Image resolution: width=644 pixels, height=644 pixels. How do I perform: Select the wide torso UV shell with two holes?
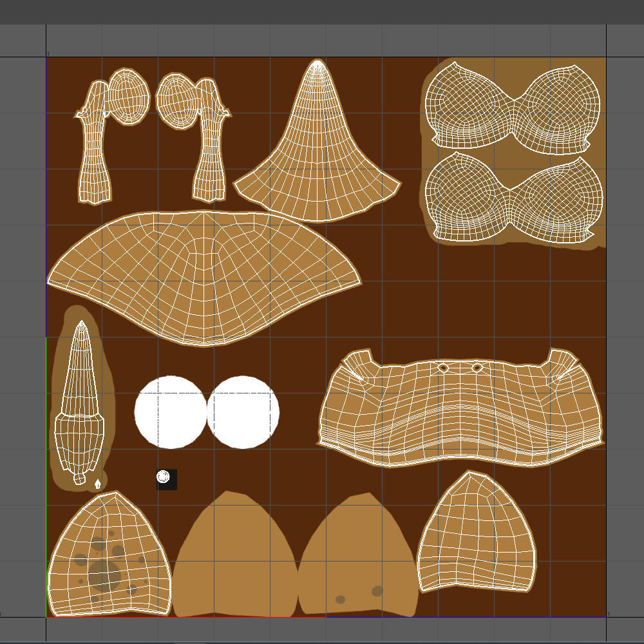pyautogui.click(x=460, y=408)
